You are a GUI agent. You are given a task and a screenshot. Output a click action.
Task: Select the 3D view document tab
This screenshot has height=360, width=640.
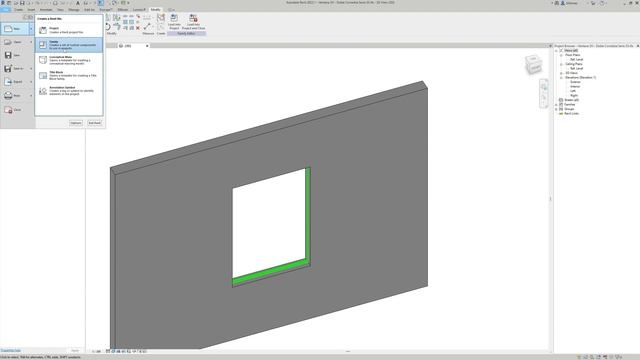click(129, 46)
